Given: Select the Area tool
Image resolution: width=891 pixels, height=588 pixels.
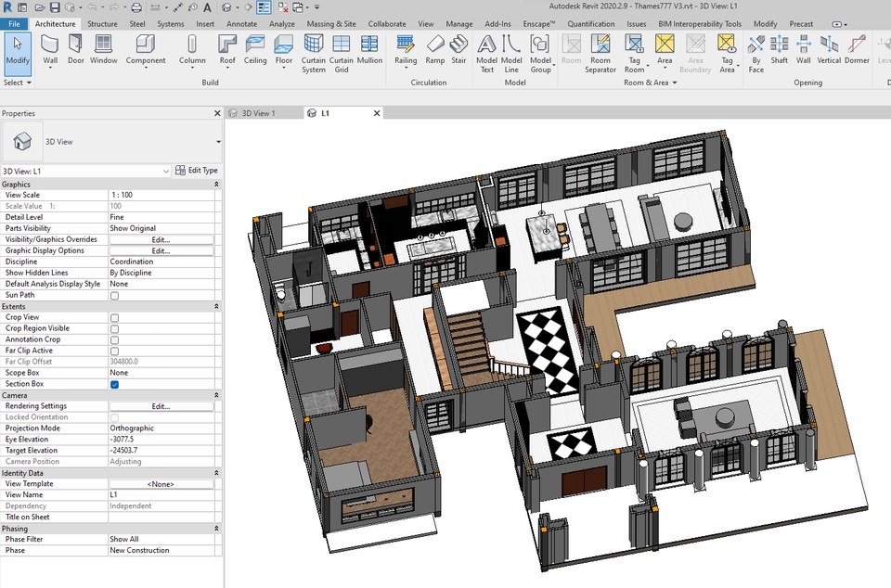Looking at the screenshot, I should click(x=665, y=51).
